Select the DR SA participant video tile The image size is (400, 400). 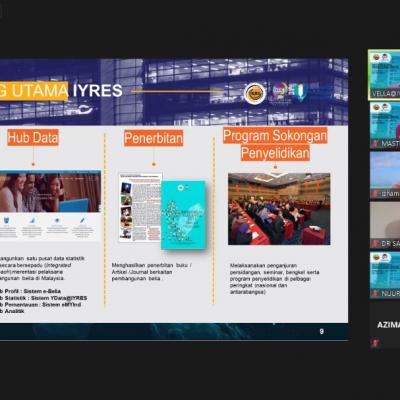[x=385, y=225]
